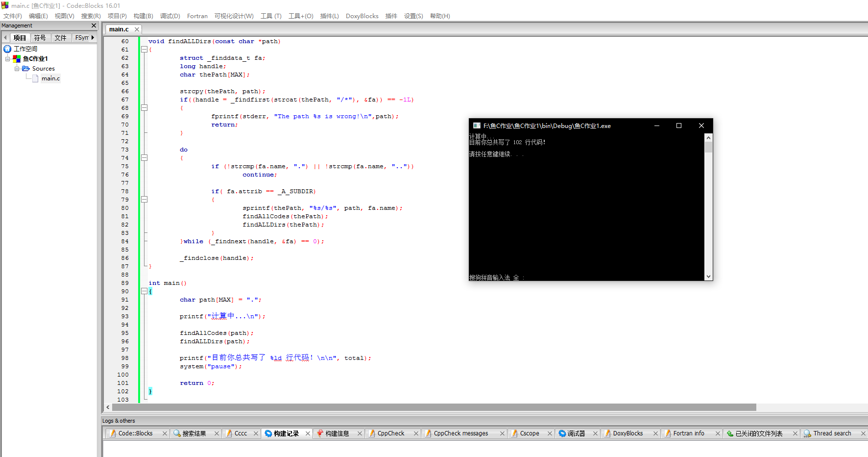
Task: Close the Fortran info log tab
Action: tap(718, 433)
